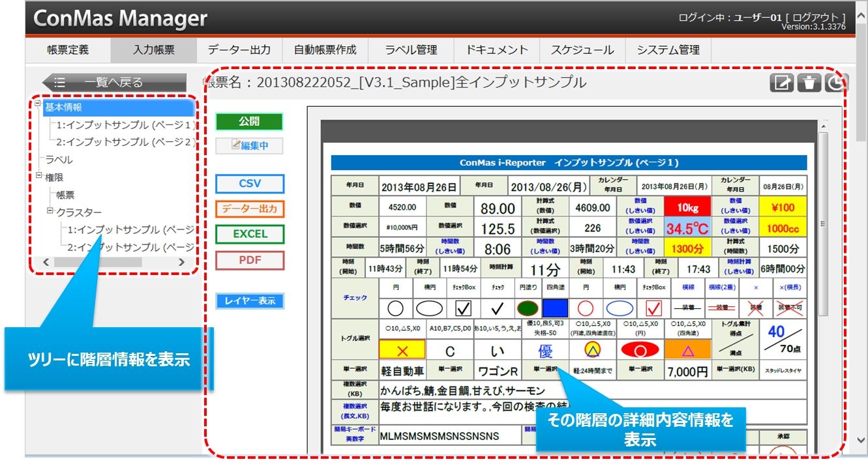This screenshot has height=466, width=868.
Task: Click the time value 8:06
Action: 498,248
